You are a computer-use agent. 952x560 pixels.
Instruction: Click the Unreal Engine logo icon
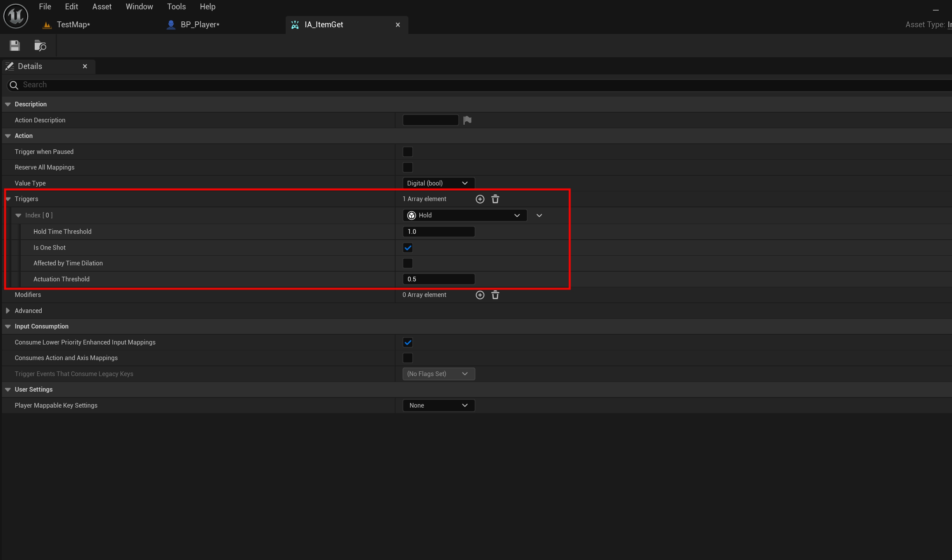(x=16, y=16)
